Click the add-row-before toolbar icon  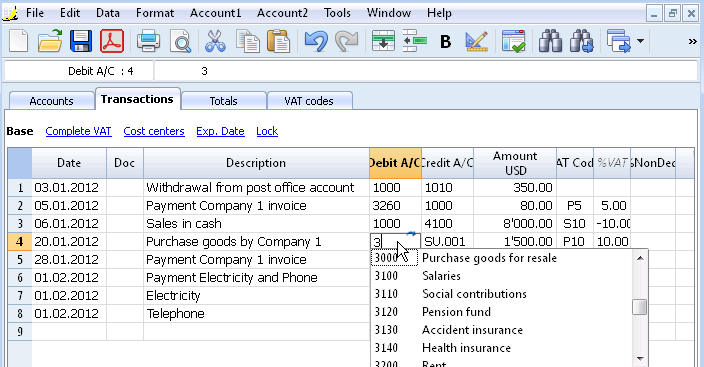tap(414, 41)
